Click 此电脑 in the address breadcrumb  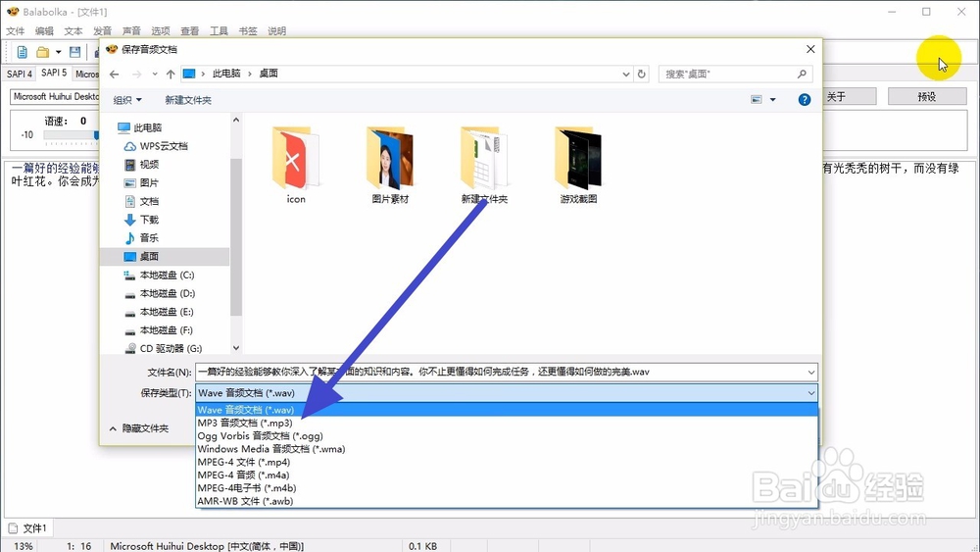point(226,74)
